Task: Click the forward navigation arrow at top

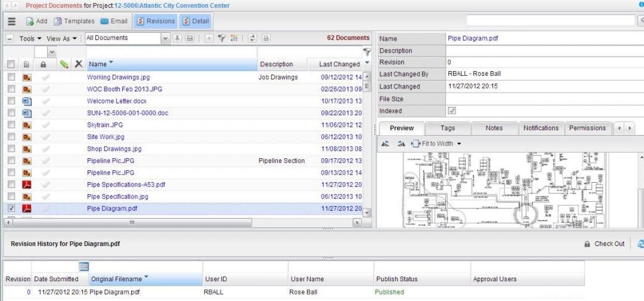Action: 15,5
